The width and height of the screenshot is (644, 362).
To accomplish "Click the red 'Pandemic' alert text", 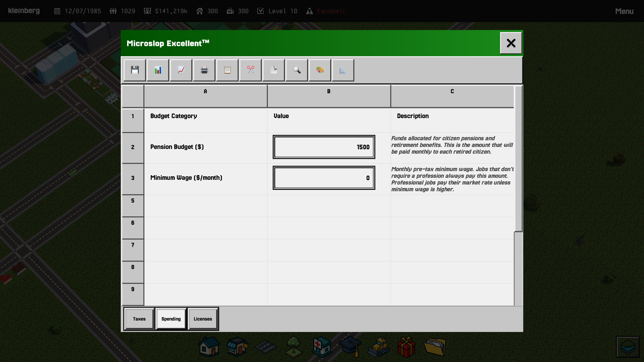I will (x=332, y=11).
